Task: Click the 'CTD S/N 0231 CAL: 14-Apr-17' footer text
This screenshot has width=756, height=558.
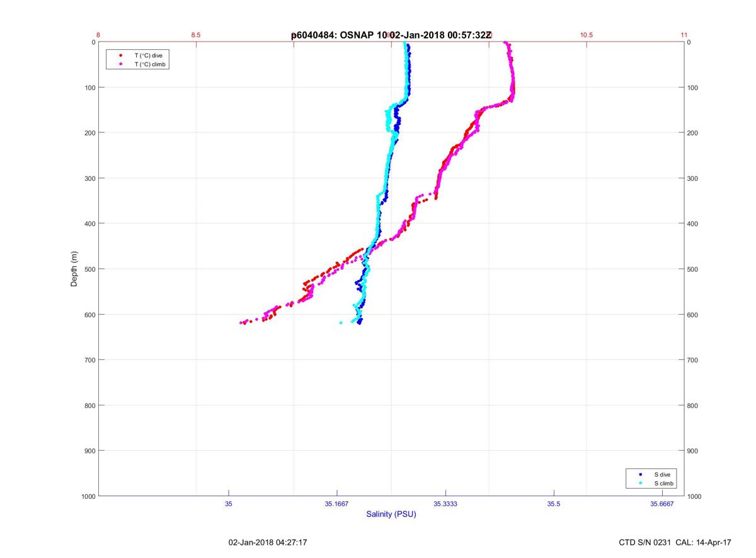Action: pos(675,542)
